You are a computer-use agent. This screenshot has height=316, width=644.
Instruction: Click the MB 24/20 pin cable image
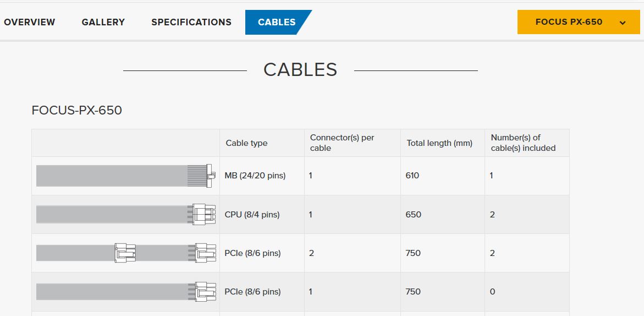click(124, 176)
